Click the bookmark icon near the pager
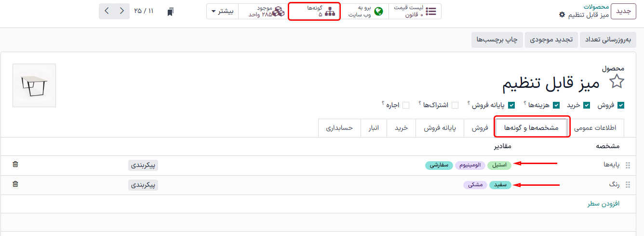The height and width of the screenshot is (236, 644). pos(170,12)
